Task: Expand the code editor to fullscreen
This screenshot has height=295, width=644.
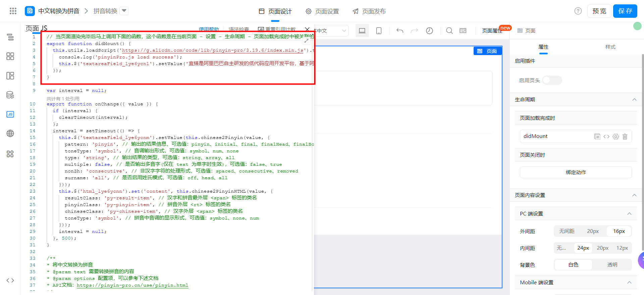Action: 306,41
